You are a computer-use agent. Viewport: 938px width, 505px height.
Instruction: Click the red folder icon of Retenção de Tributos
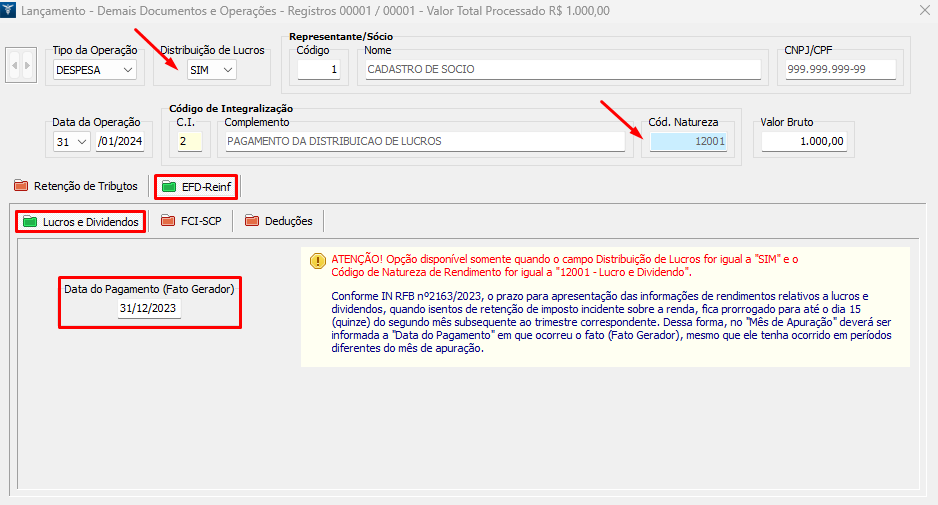[21, 186]
